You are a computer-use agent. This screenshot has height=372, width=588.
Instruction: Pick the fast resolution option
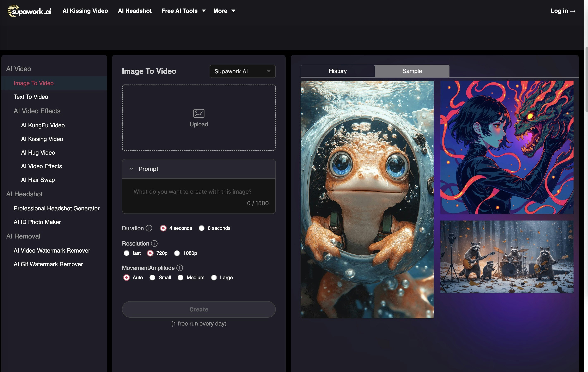126,253
